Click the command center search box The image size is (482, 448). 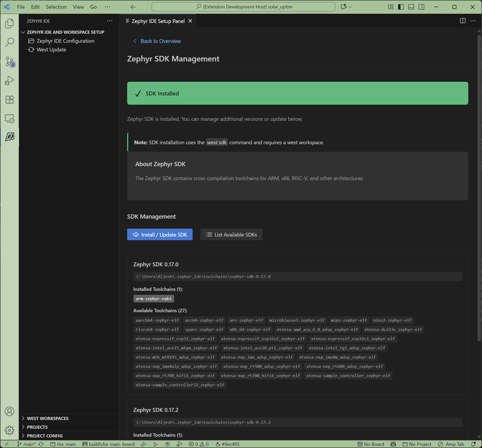244,7
